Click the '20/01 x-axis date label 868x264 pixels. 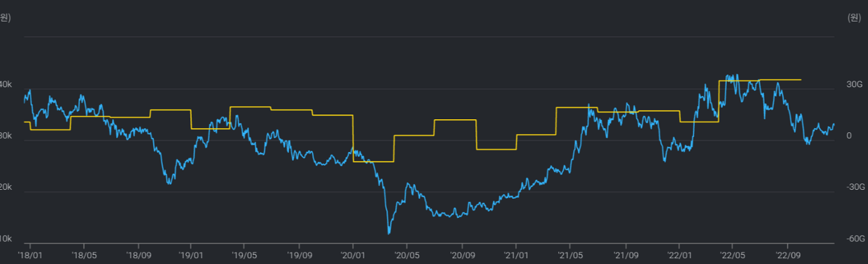pyautogui.click(x=353, y=255)
